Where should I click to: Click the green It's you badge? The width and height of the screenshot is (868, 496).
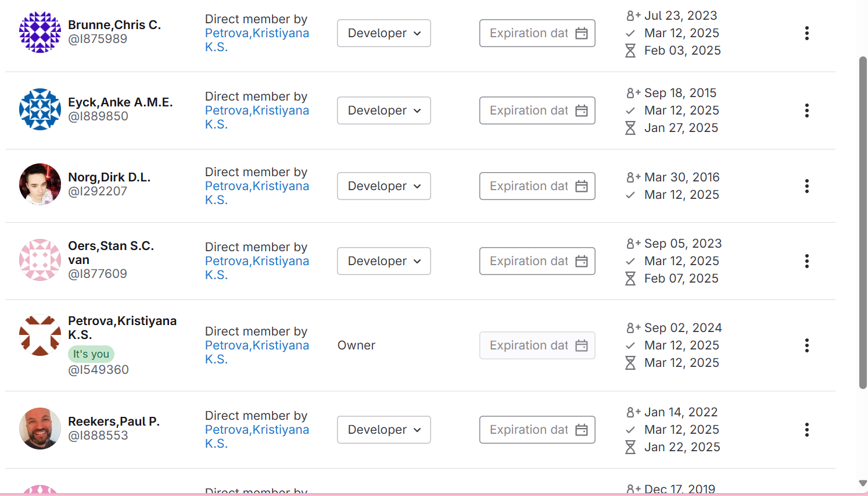click(x=91, y=354)
